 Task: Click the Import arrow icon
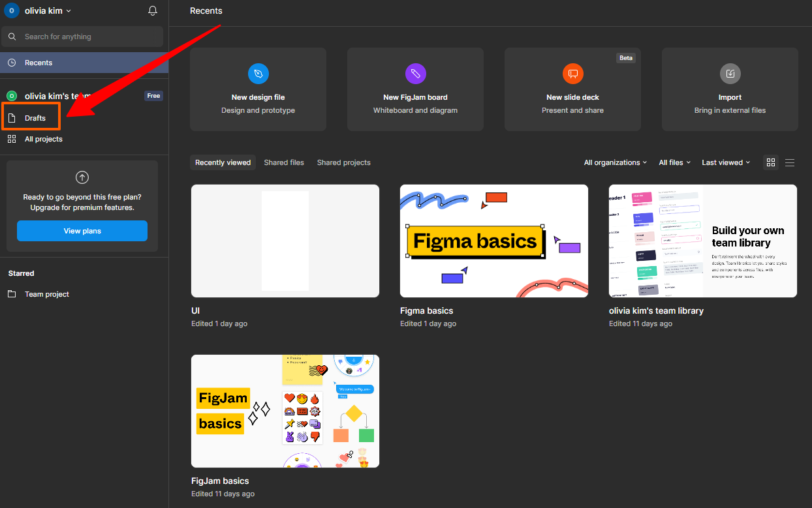(x=730, y=74)
